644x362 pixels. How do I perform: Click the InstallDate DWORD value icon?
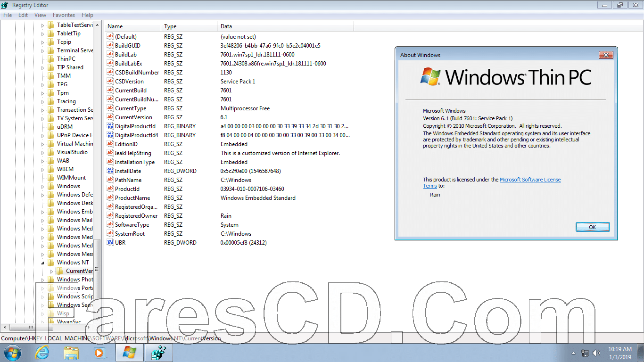(x=110, y=171)
